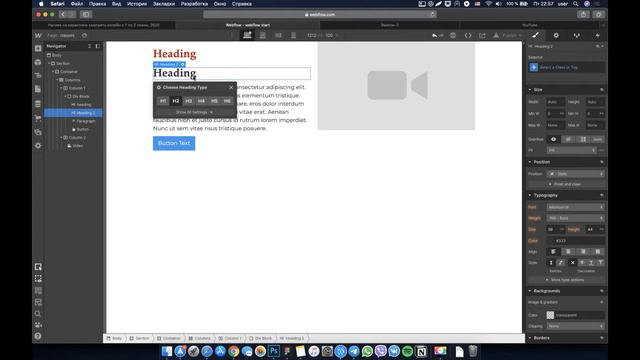640x360 pixels.
Task: Click Select a Class or Tag field
Action: 567,67
